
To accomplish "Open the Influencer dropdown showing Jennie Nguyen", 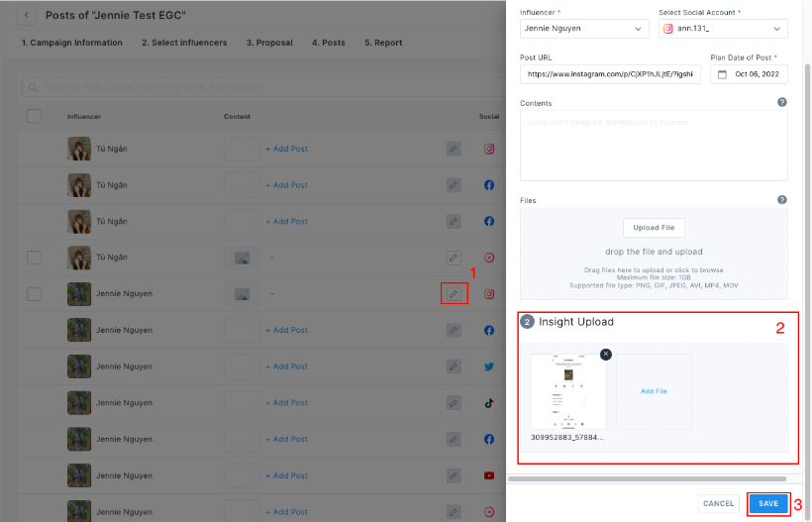I will click(584, 29).
